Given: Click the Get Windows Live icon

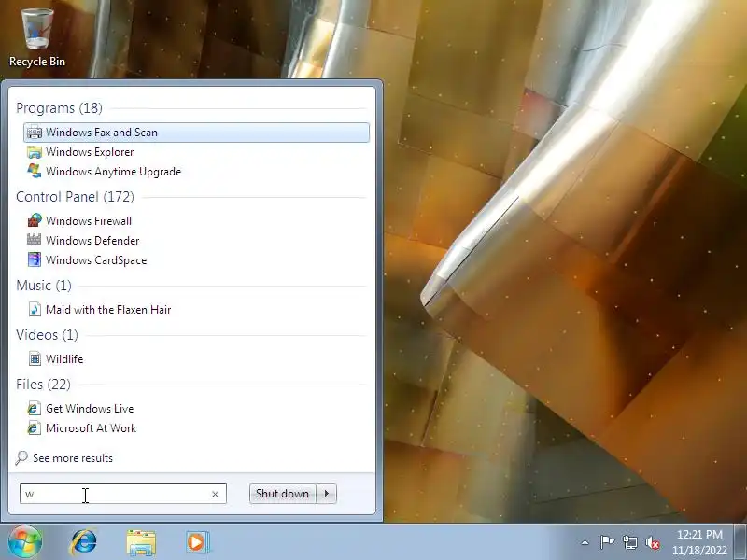Looking at the screenshot, I should (35, 408).
